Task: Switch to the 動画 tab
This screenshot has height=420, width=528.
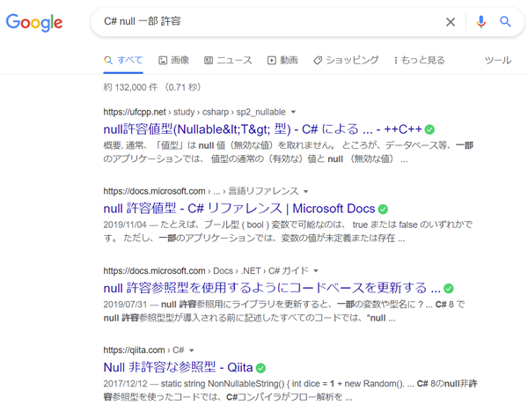Action: coord(282,60)
